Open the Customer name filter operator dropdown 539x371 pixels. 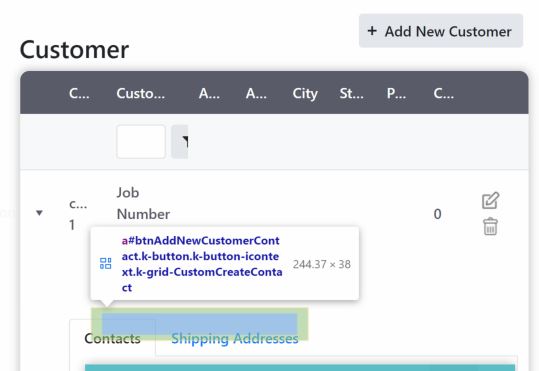click(180, 142)
